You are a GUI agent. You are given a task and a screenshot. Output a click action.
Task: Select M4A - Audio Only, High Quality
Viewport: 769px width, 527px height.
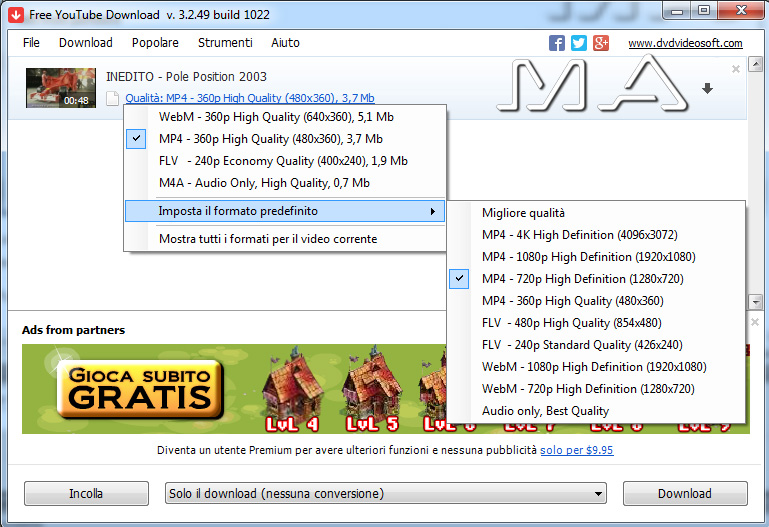click(284, 183)
